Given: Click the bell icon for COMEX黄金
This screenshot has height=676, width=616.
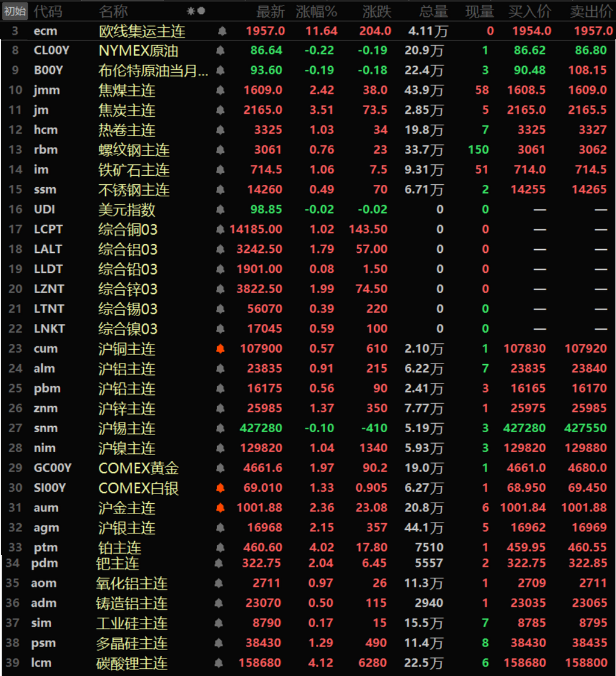Looking at the screenshot, I should tap(220, 468).
